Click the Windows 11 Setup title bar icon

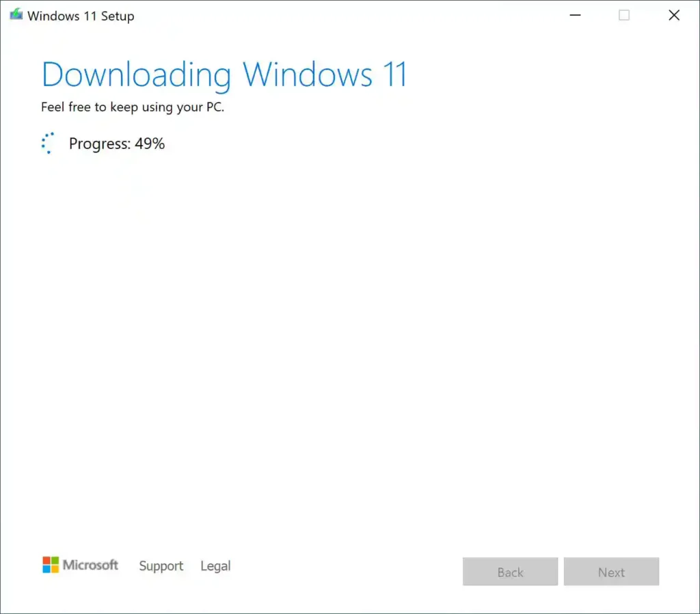pos(16,15)
